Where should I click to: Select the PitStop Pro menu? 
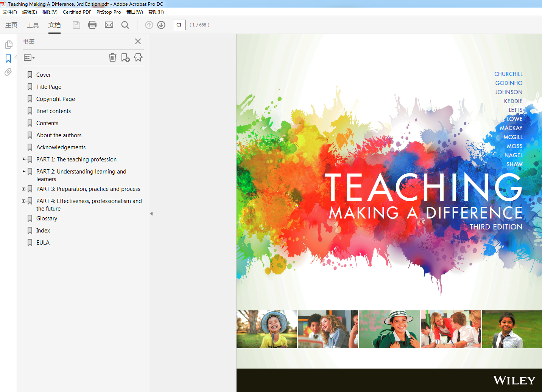(x=109, y=12)
